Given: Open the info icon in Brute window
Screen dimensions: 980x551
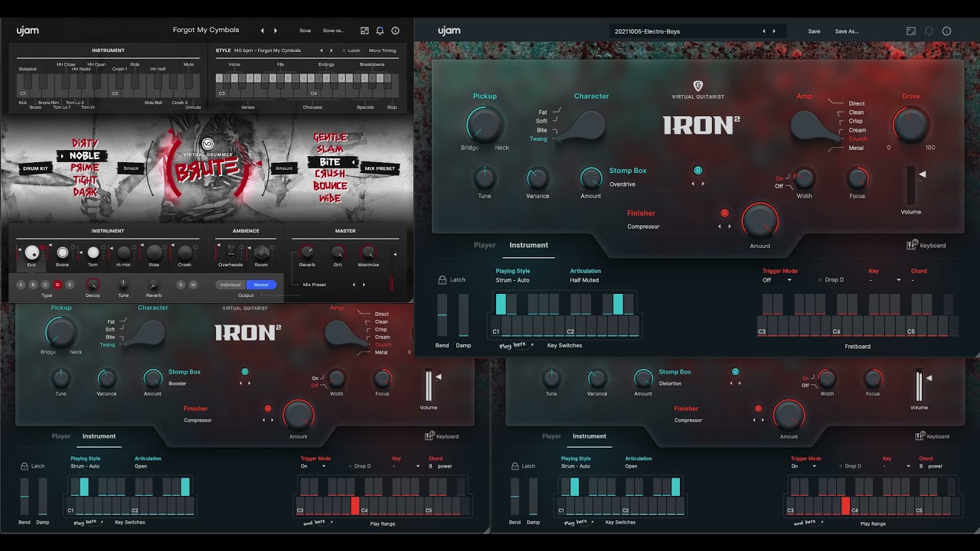Looking at the screenshot, I should tap(395, 31).
